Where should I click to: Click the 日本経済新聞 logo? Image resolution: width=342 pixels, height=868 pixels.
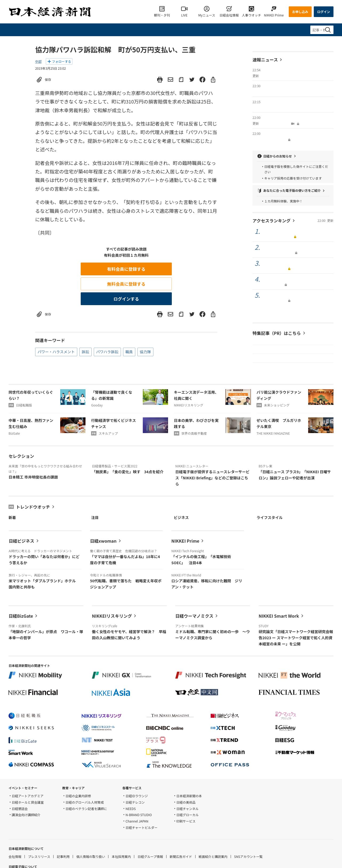pos(50,11)
